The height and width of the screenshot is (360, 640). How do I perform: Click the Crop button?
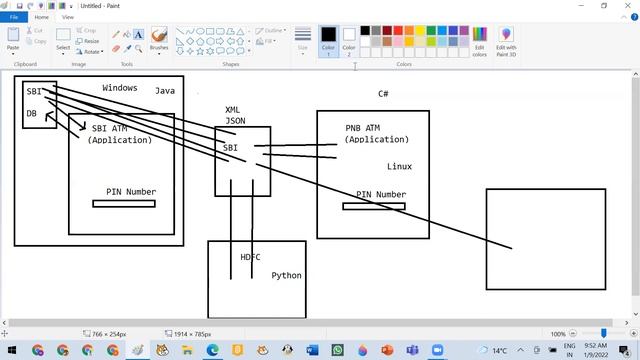point(86,31)
